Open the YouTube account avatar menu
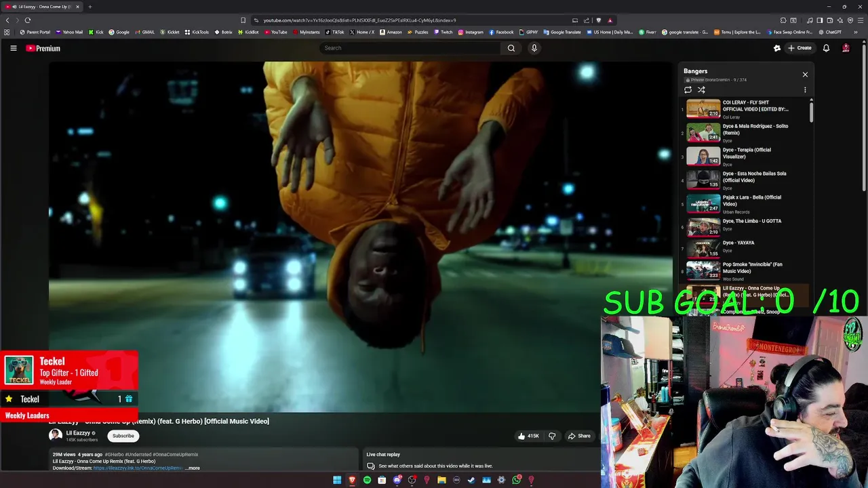Image resolution: width=868 pixels, height=488 pixels. [846, 48]
